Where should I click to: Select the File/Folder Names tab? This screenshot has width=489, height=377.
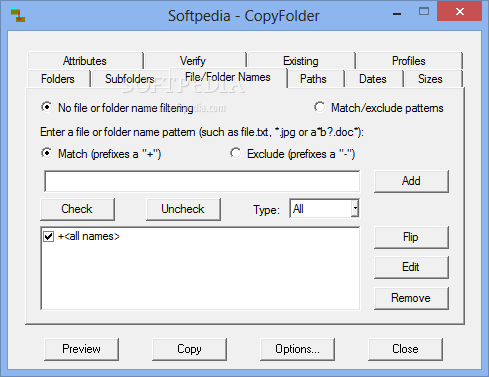pos(228,77)
